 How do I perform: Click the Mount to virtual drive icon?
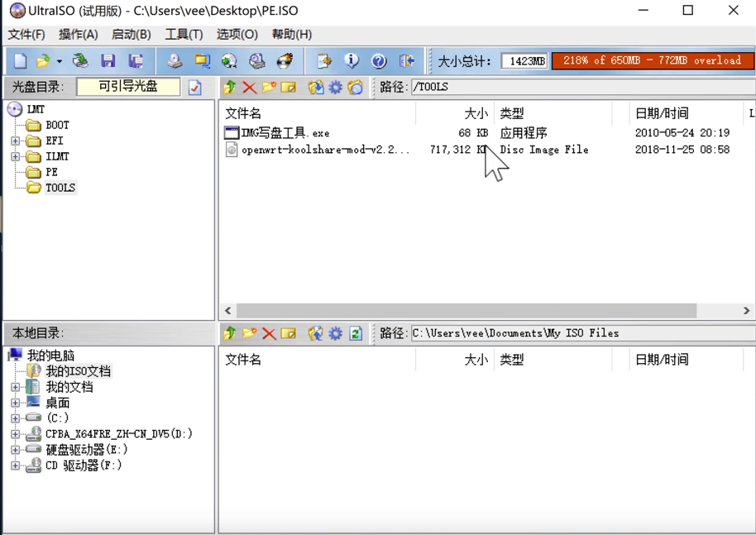[x=257, y=60]
